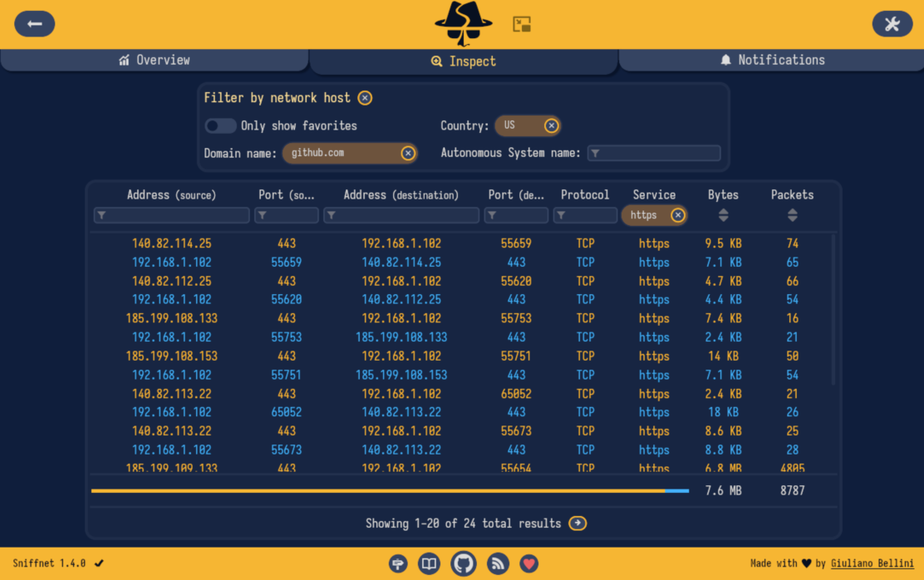
Task: Open settings with the wrench icon
Action: (x=892, y=24)
